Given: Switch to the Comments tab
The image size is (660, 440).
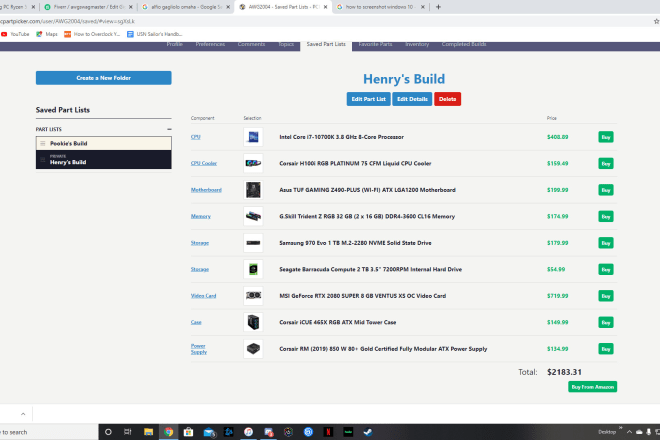Looking at the screenshot, I should pyautogui.click(x=251, y=44).
